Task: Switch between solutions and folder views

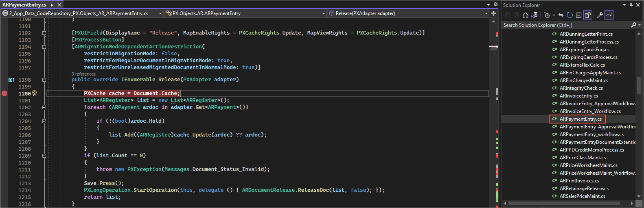Action: point(534,15)
